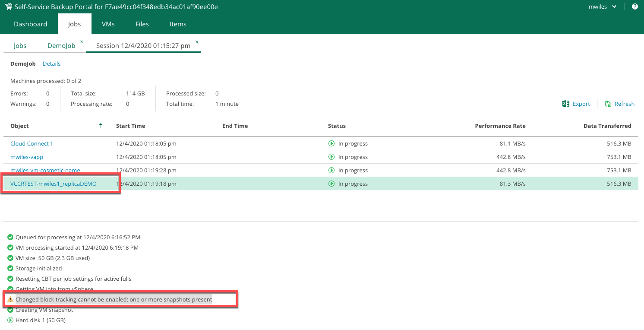
Task: Click the warning triangle icon for changed block tracking
Action: pos(10,299)
